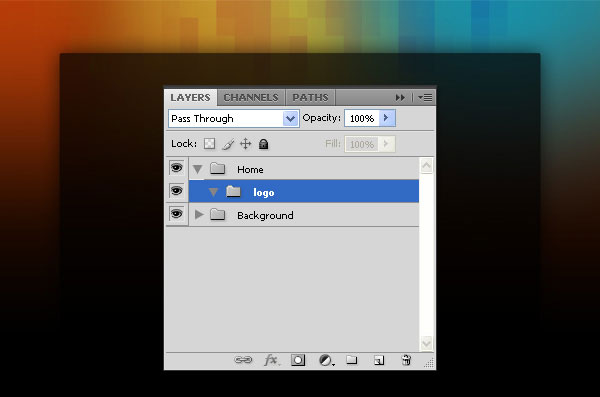Lock position move icon
This screenshot has width=600, height=397.
click(x=245, y=144)
